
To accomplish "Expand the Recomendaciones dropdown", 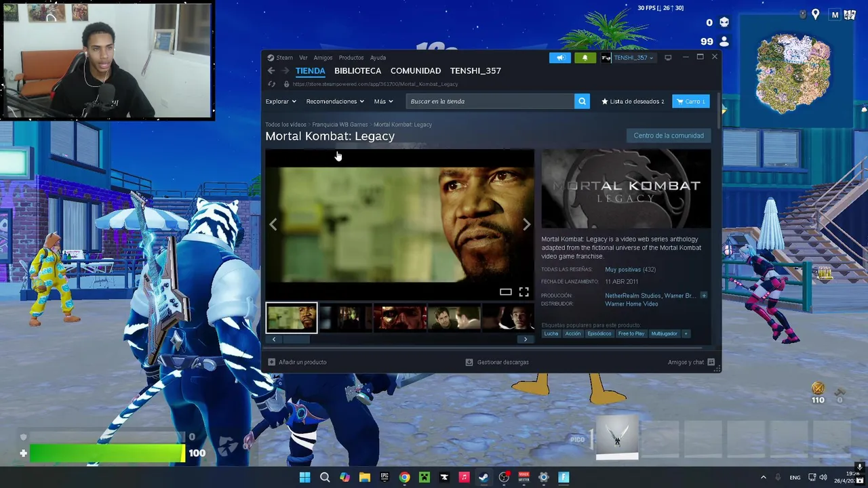I will coord(335,101).
